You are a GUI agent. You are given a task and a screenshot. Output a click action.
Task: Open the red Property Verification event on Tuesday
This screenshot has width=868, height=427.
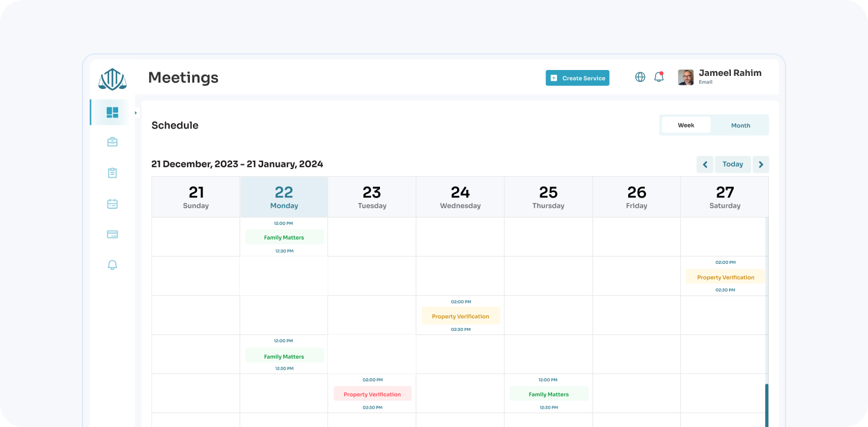tap(372, 394)
